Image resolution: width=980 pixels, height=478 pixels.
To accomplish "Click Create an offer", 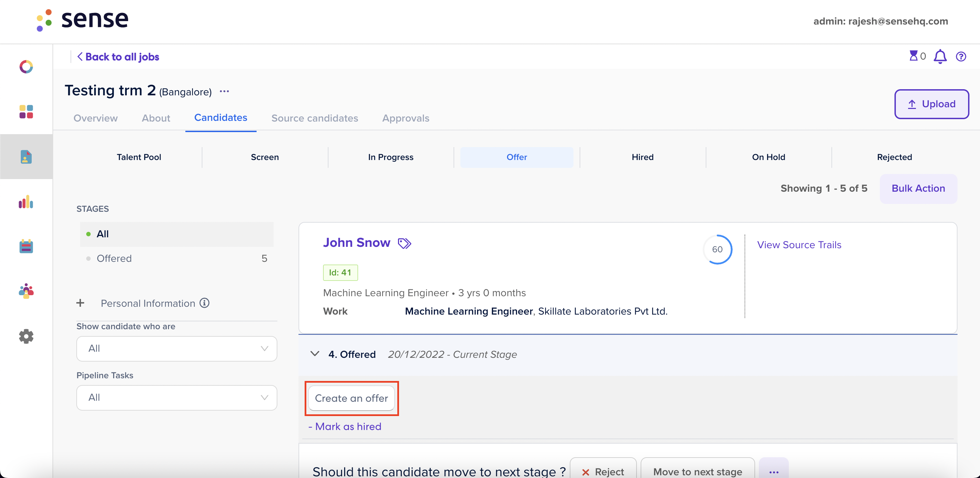I will 352,398.
